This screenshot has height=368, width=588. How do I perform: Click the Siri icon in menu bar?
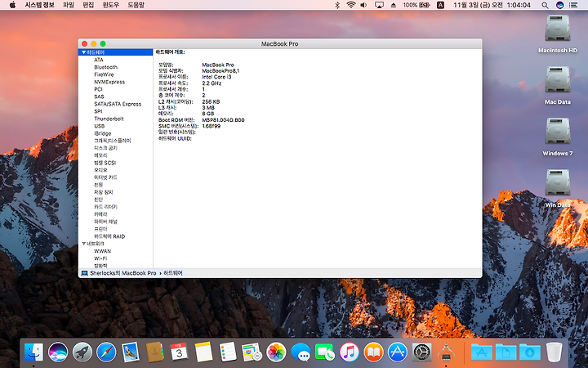tap(560, 5)
